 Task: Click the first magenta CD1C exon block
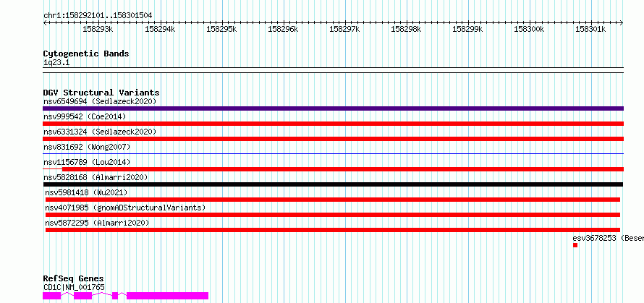52,296
